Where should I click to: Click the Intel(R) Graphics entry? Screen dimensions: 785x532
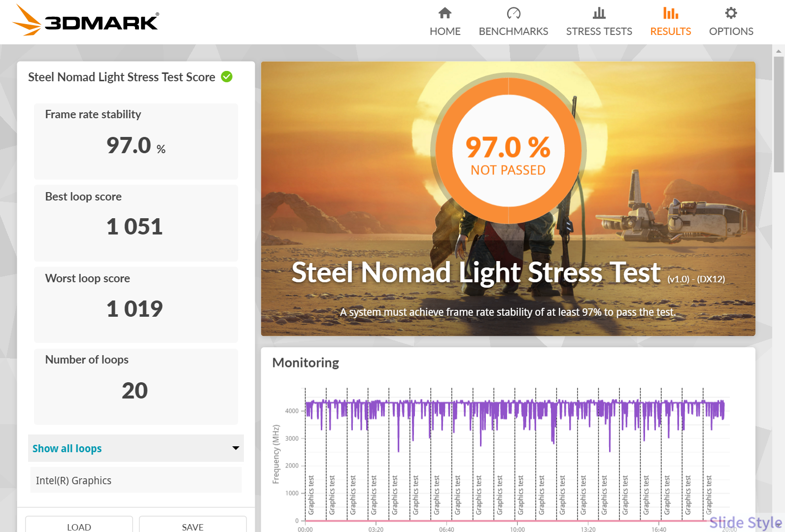point(136,480)
